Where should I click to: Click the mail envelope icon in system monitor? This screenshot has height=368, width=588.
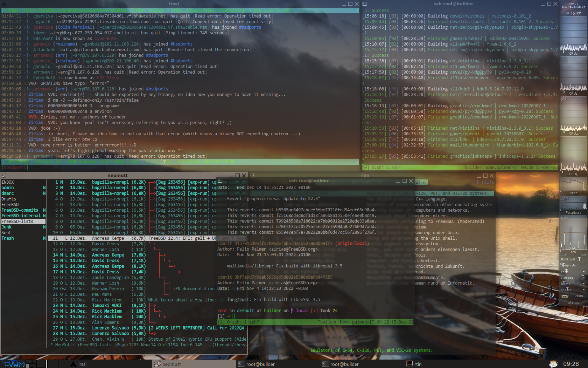pyautogui.click(x=565, y=296)
